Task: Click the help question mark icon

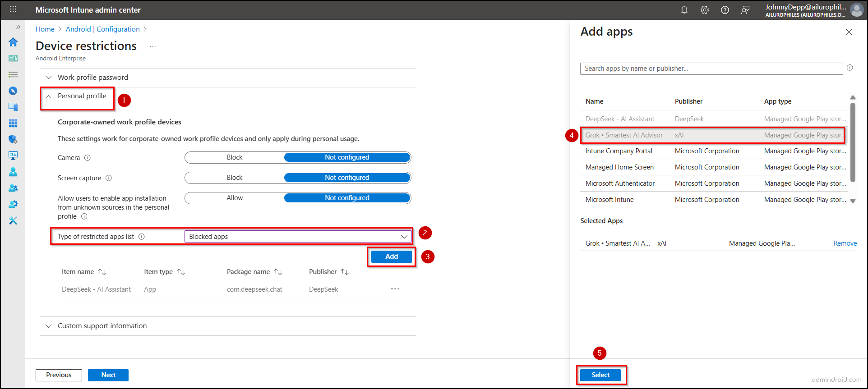Action: click(x=725, y=10)
